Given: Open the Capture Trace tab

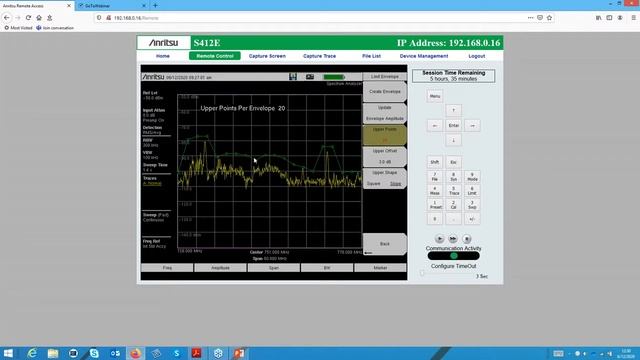Looking at the screenshot, I should (x=319, y=56).
